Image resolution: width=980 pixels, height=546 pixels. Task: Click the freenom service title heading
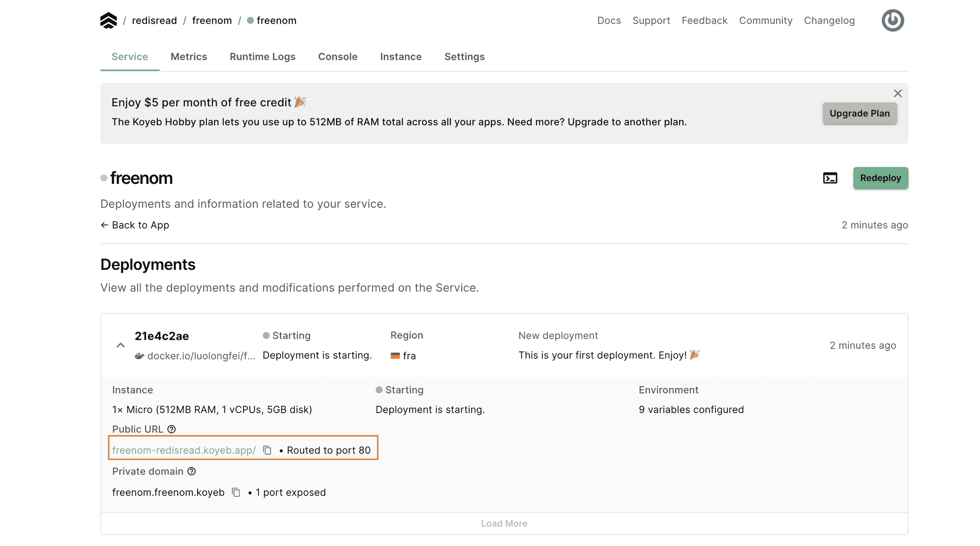[141, 178]
